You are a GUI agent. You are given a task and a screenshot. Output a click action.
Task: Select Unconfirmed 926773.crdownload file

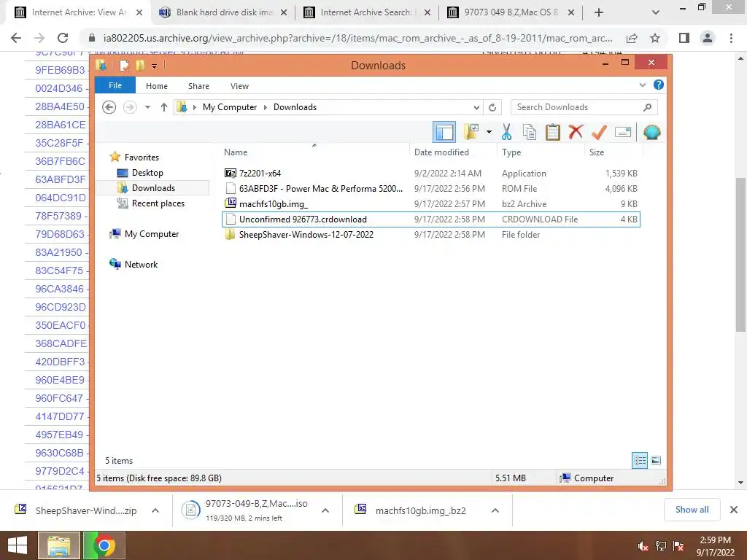click(x=430, y=219)
